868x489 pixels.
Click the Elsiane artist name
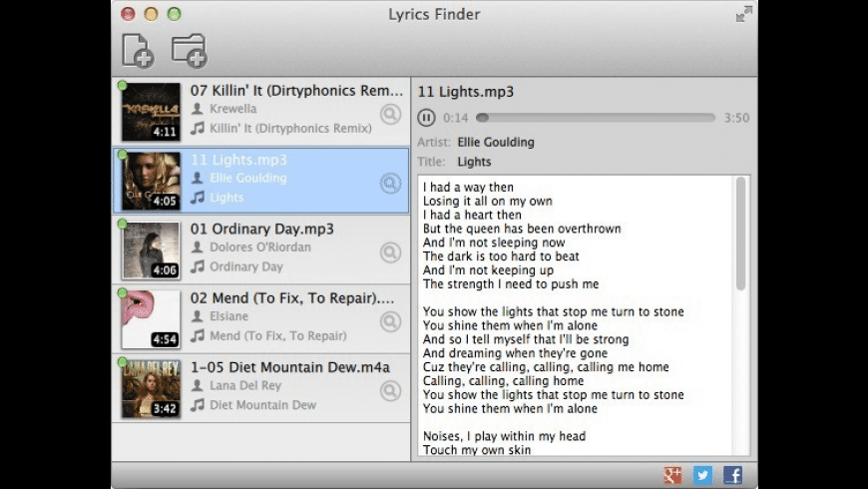click(228, 316)
